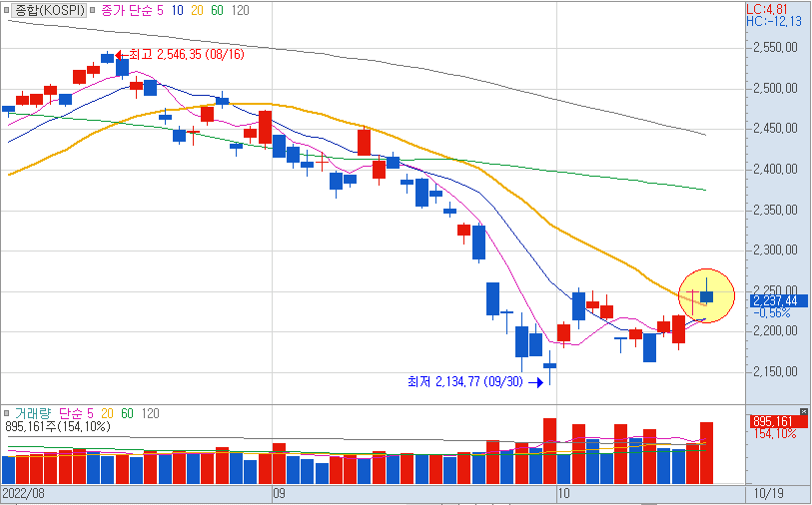
Task: Select the 종가 단순 moving average label
Action: pos(127,10)
